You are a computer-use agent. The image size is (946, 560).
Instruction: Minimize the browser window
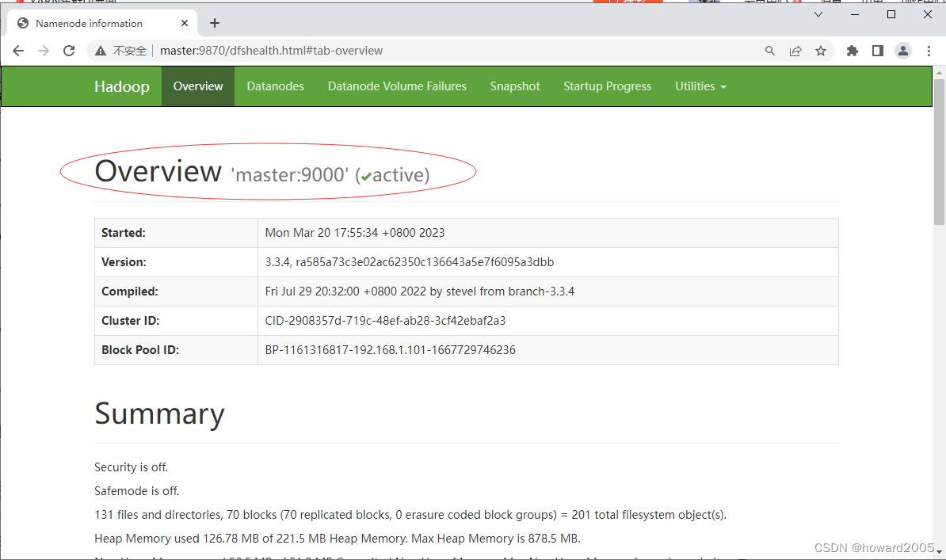point(855,14)
